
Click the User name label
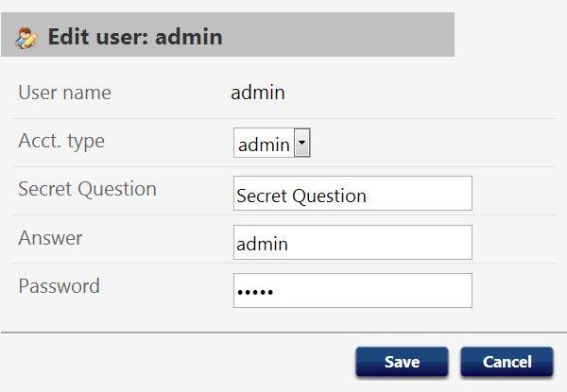click(x=64, y=93)
